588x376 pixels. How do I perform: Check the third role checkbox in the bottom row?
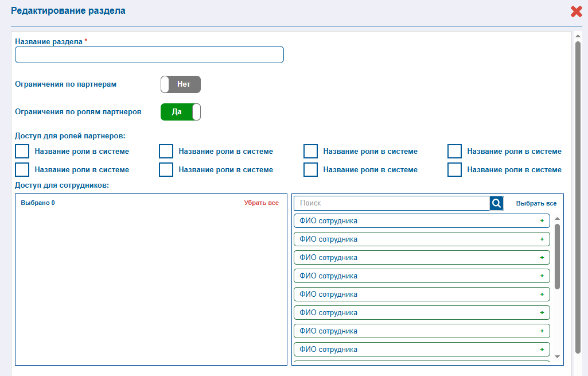(x=310, y=169)
